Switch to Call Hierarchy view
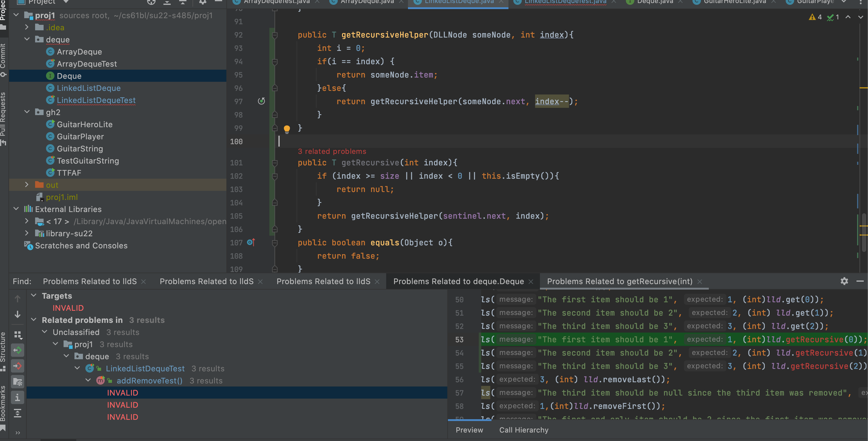 point(524,430)
